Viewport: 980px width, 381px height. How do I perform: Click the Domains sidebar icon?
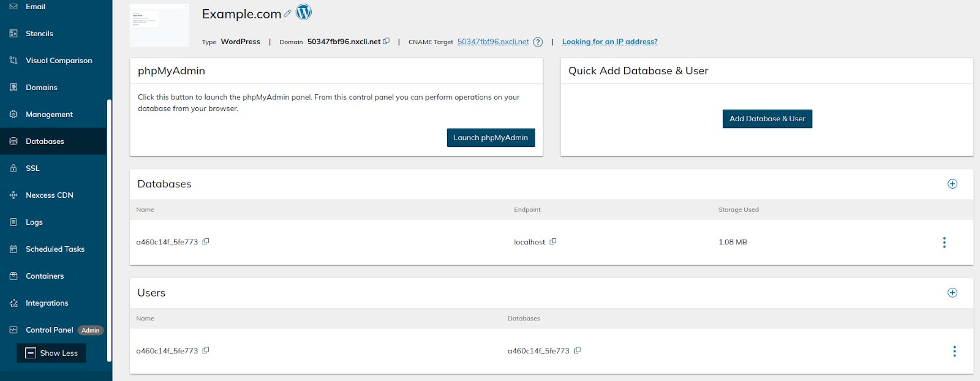pyautogui.click(x=13, y=88)
